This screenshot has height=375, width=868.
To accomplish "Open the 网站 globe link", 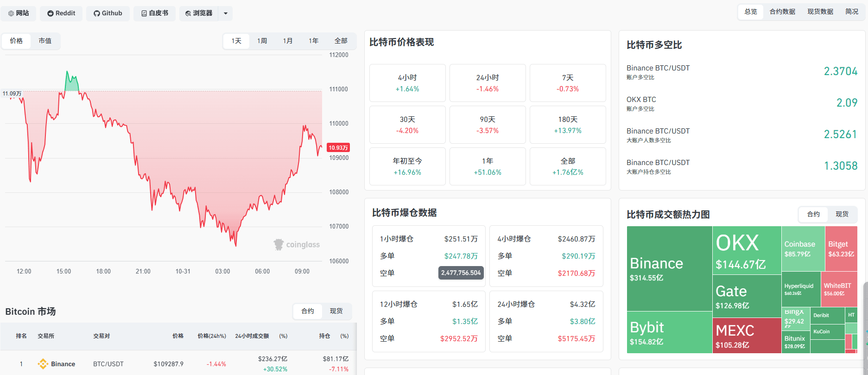I will tap(19, 13).
